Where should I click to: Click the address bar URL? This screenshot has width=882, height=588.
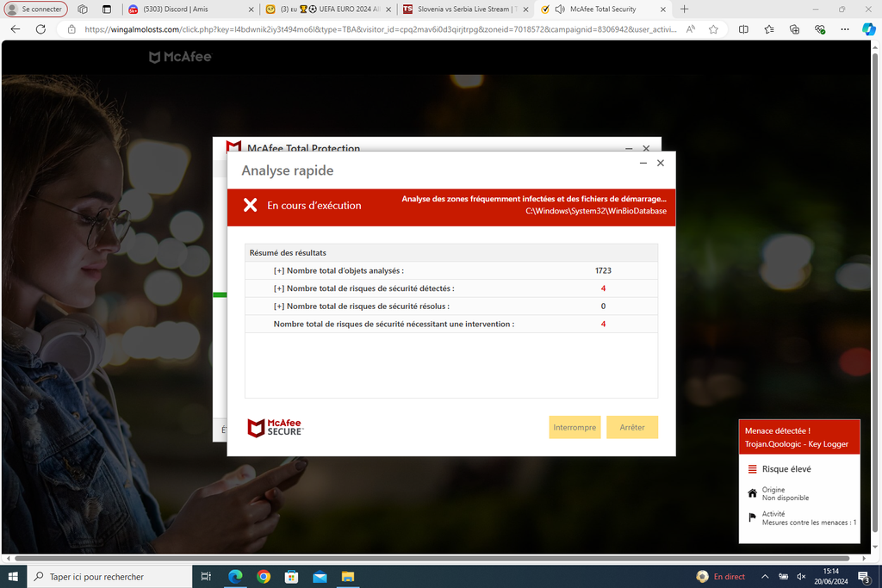point(380,29)
